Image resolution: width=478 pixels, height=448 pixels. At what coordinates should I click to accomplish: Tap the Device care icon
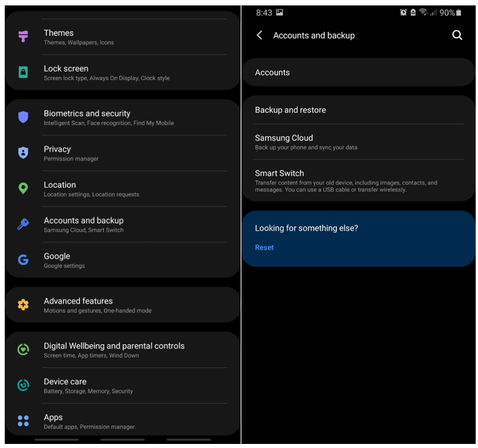[x=23, y=385]
